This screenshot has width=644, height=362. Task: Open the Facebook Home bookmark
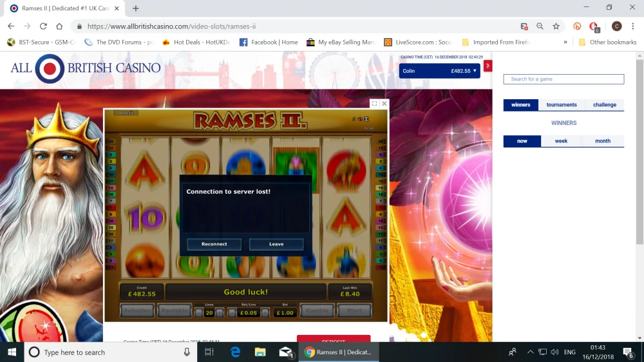tap(269, 42)
